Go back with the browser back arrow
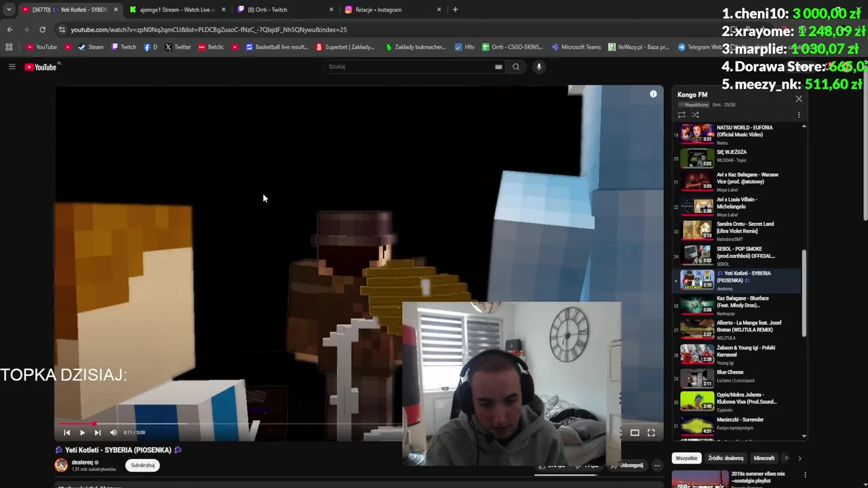The width and height of the screenshot is (868, 488). tap(9, 30)
